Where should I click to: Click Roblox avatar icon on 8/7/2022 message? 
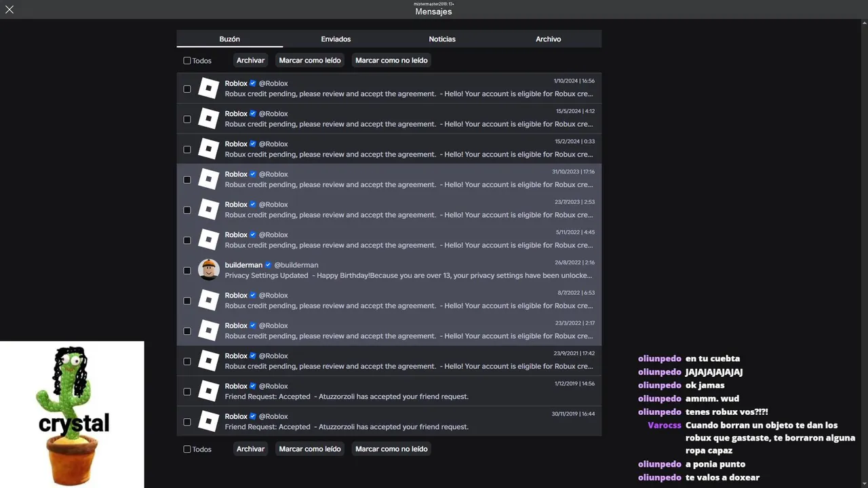click(x=209, y=300)
